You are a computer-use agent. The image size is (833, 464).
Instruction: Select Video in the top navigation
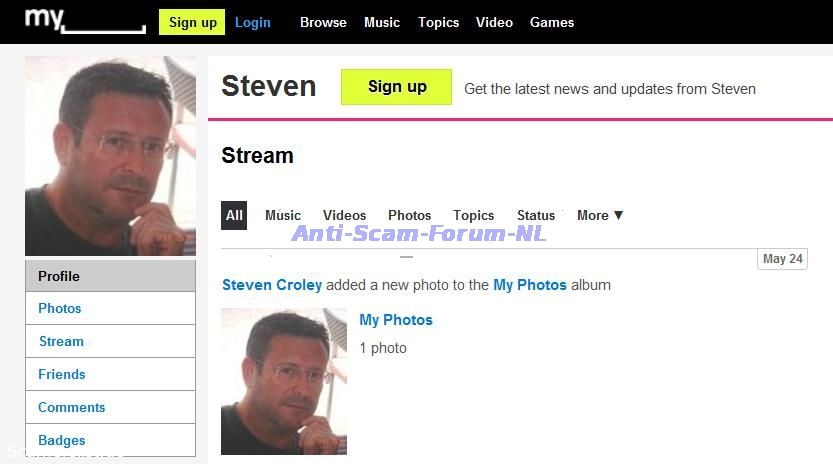click(x=495, y=22)
